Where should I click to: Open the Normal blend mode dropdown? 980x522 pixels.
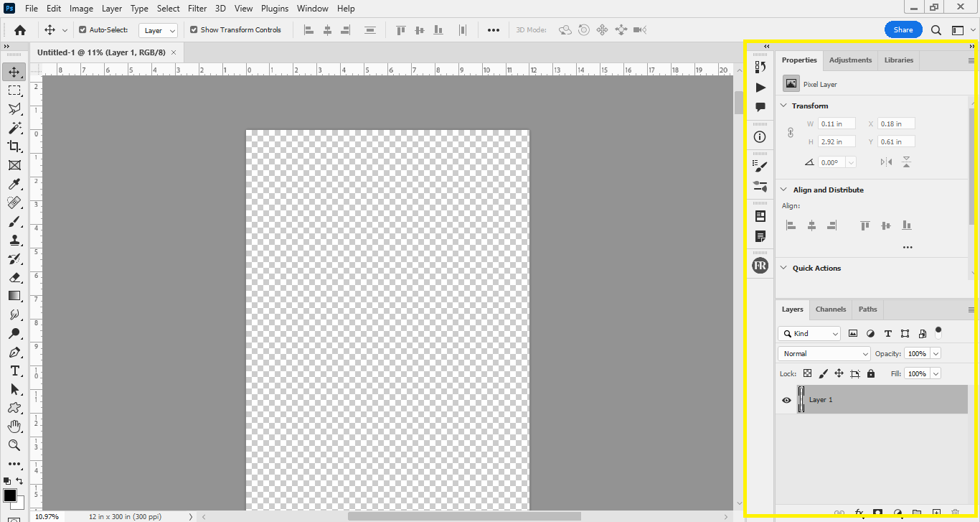tap(824, 354)
